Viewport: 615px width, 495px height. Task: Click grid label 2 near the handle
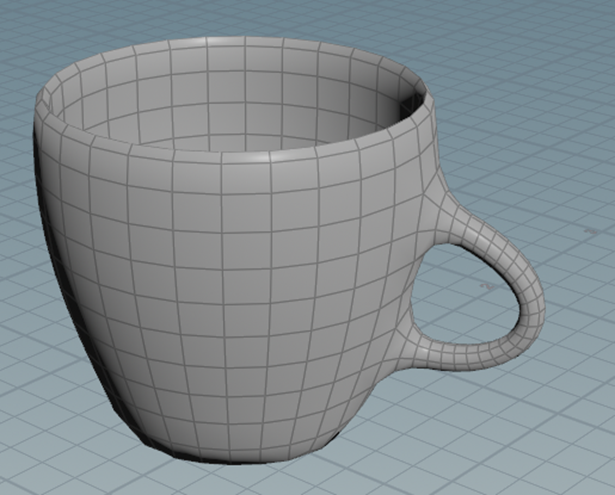coord(487,287)
